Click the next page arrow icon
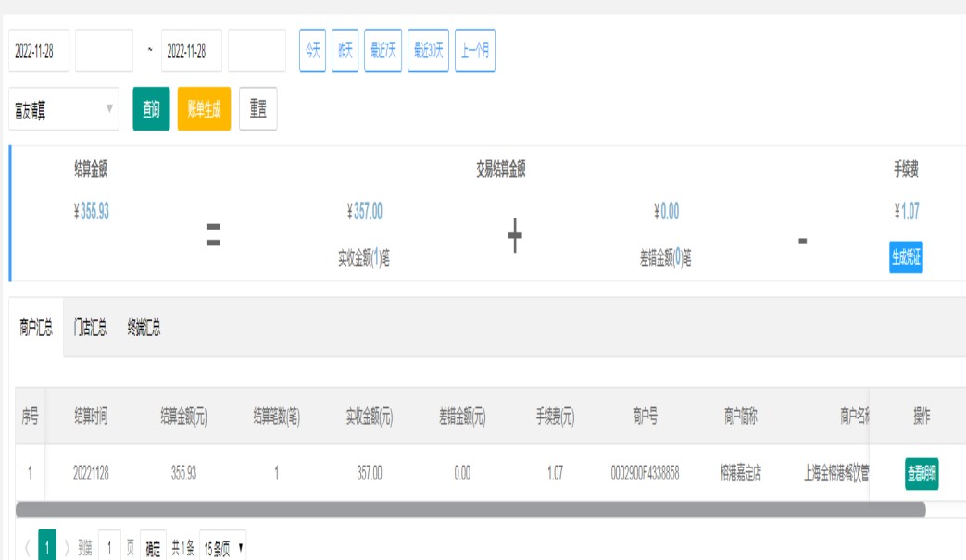This screenshot has width=966, height=560. coord(67,548)
